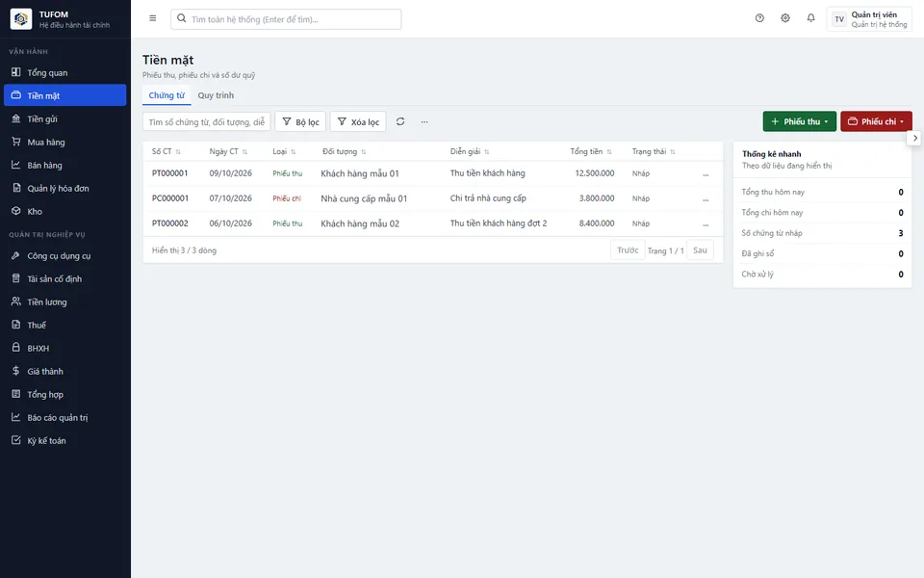Clear filters with Xóa lọc
This screenshot has width=924, height=578.
(358, 121)
